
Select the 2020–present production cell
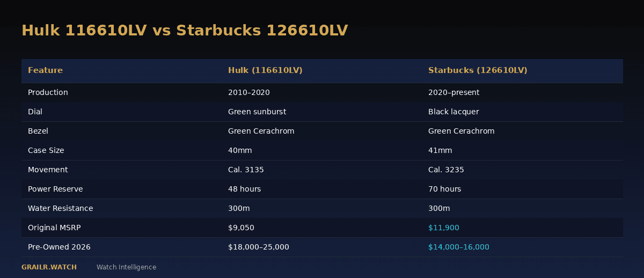point(453,92)
